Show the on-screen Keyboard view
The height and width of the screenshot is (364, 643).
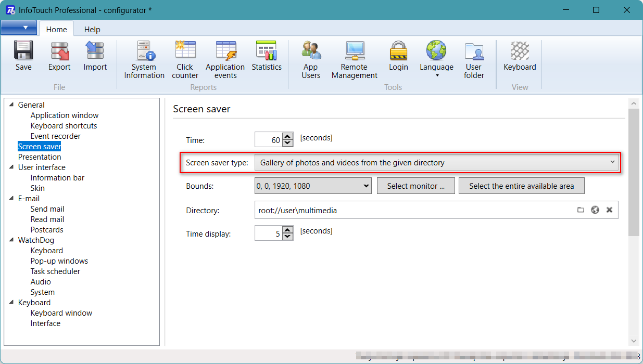click(x=520, y=56)
